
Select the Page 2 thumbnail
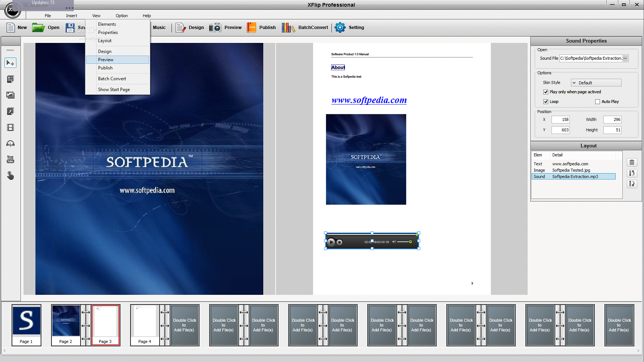66,325
